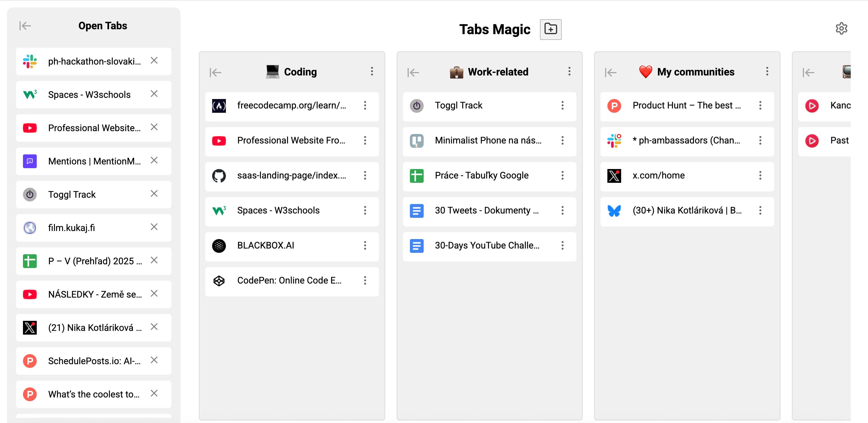Collapse the Coding group

[x=215, y=72]
